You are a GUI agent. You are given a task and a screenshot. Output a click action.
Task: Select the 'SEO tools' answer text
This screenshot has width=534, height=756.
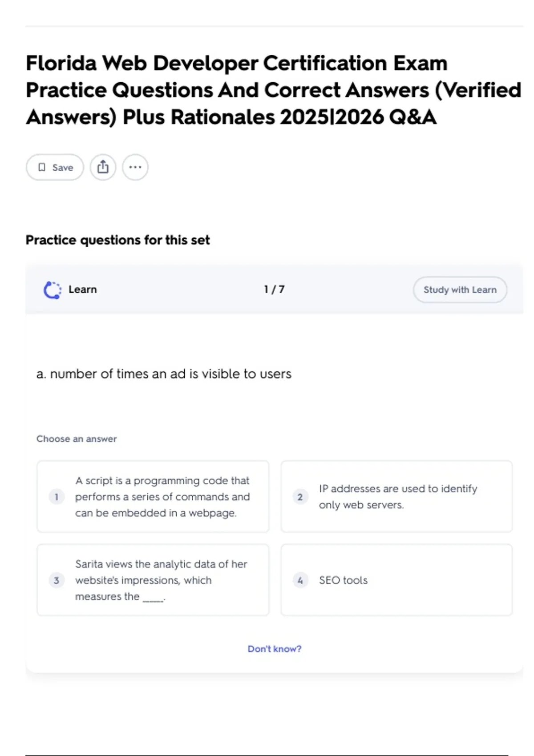point(343,580)
